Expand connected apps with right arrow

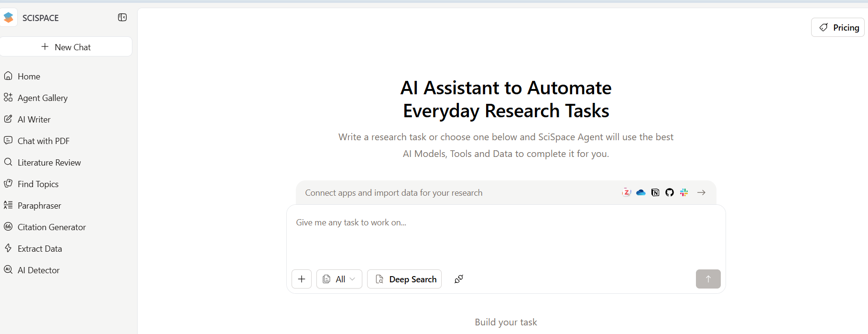(x=701, y=192)
